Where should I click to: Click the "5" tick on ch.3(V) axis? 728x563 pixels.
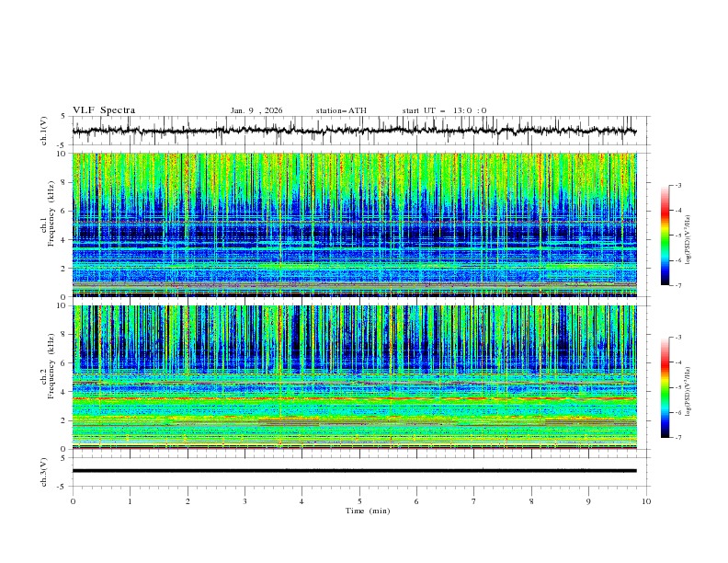pyautogui.click(x=63, y=458)
